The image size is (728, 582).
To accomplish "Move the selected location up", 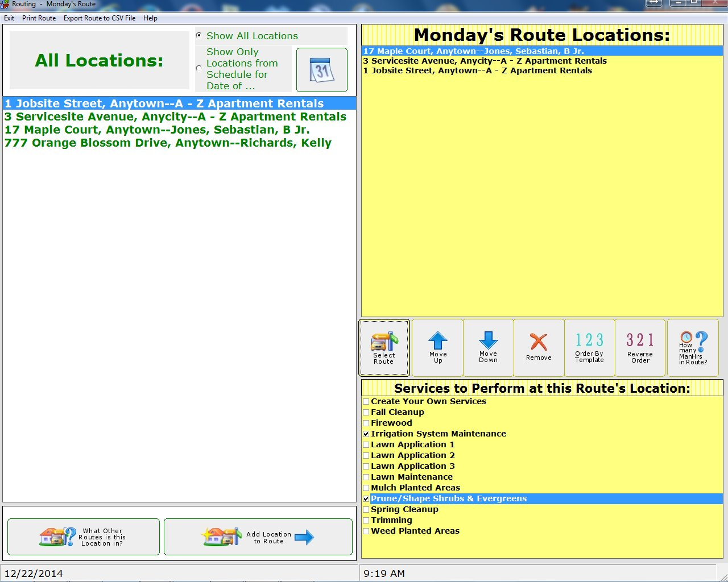I will tap(437, 347).
